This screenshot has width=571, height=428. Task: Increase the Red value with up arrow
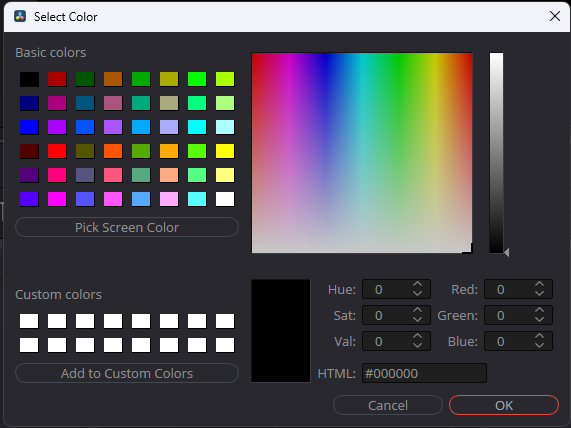click(x=540, y=284)
